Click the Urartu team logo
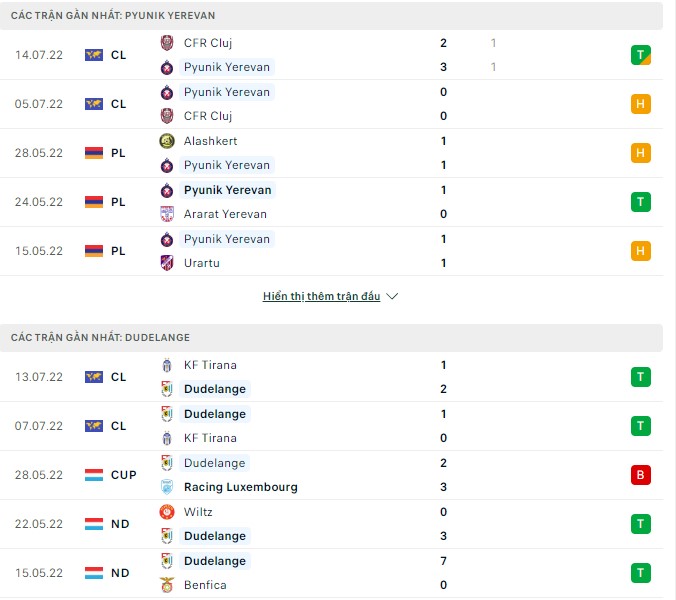Screen dimensions: 676x600 [x=167, y=263]
